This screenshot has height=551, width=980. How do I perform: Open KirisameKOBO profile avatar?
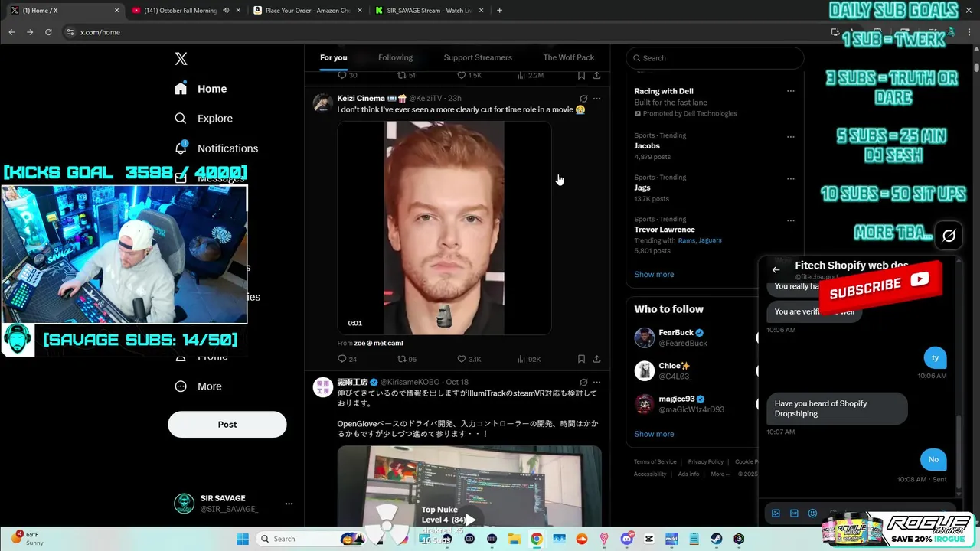pyautogui.click(x=322, y=386)
